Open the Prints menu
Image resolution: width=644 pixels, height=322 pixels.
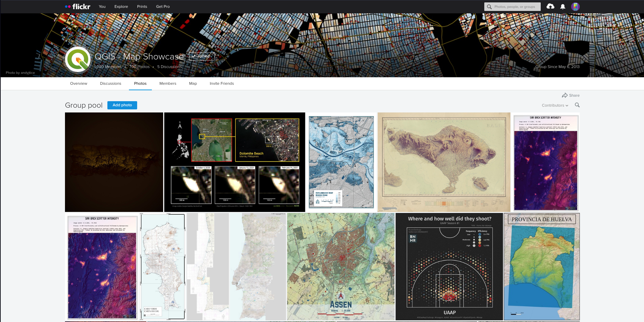point(142,6)
